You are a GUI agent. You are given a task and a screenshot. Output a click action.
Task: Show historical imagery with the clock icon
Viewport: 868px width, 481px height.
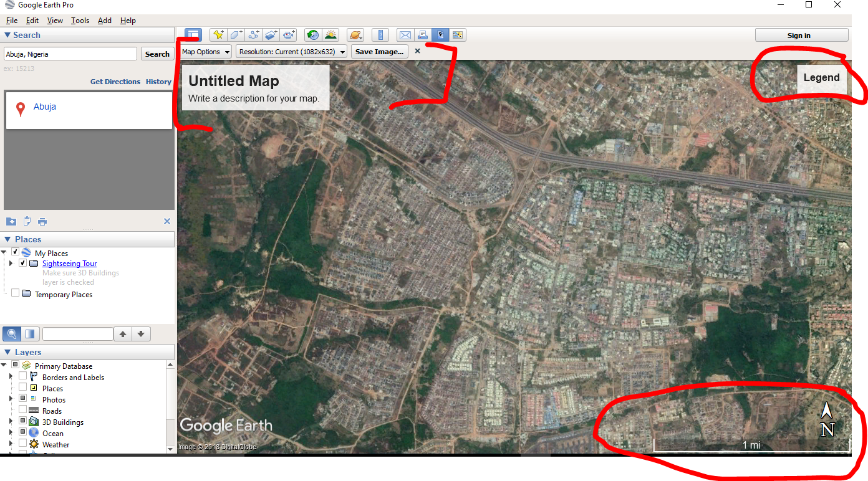click(312, 35)
